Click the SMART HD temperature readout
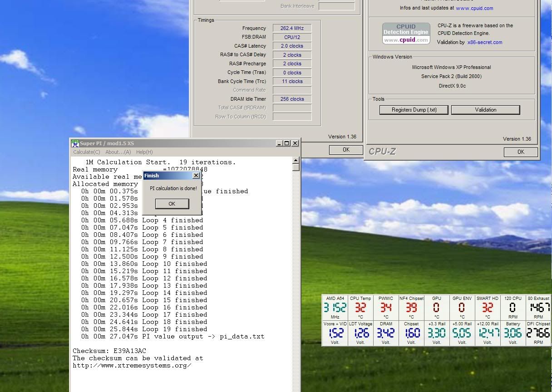The height and width of the screenshot is (392, 552). [488, 308]
